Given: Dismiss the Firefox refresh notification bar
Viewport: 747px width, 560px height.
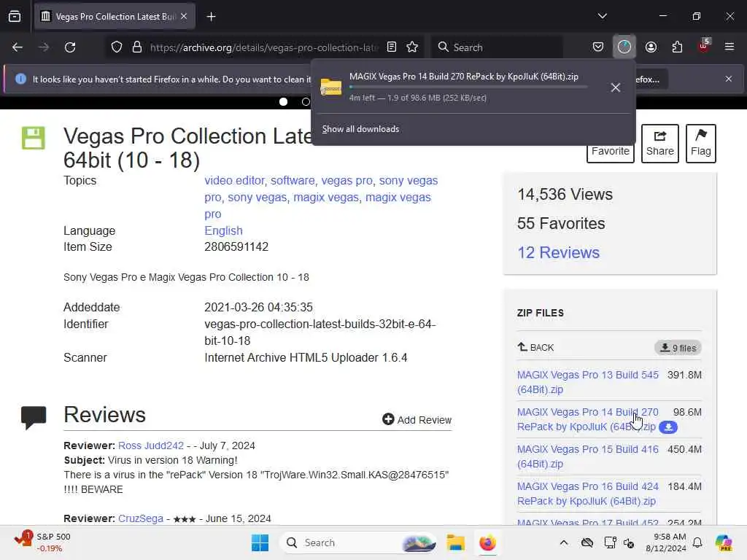Looking at the screenshot, I should [729, 79].
